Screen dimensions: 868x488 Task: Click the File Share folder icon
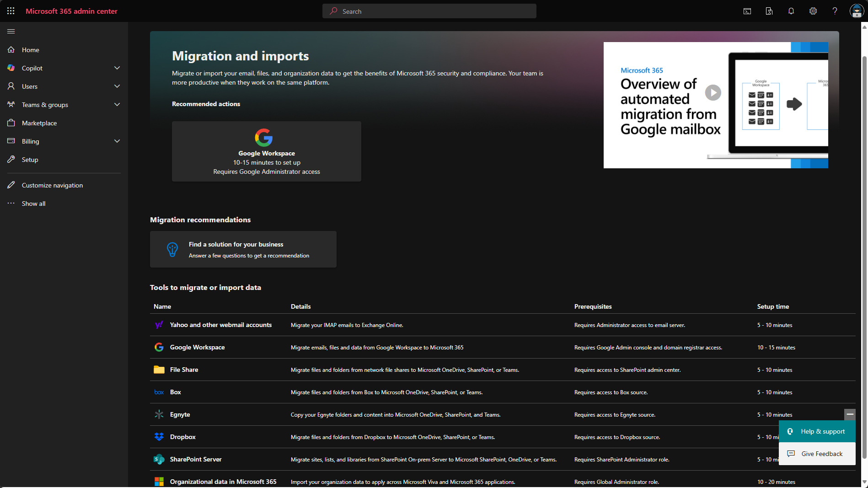pyautogui.click(x=159, y=370)
